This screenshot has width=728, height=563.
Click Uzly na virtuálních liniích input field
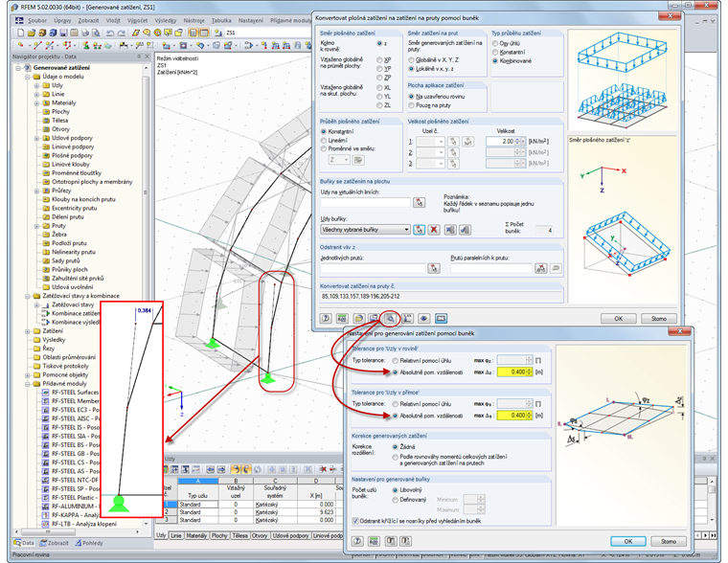click(365, 202)
